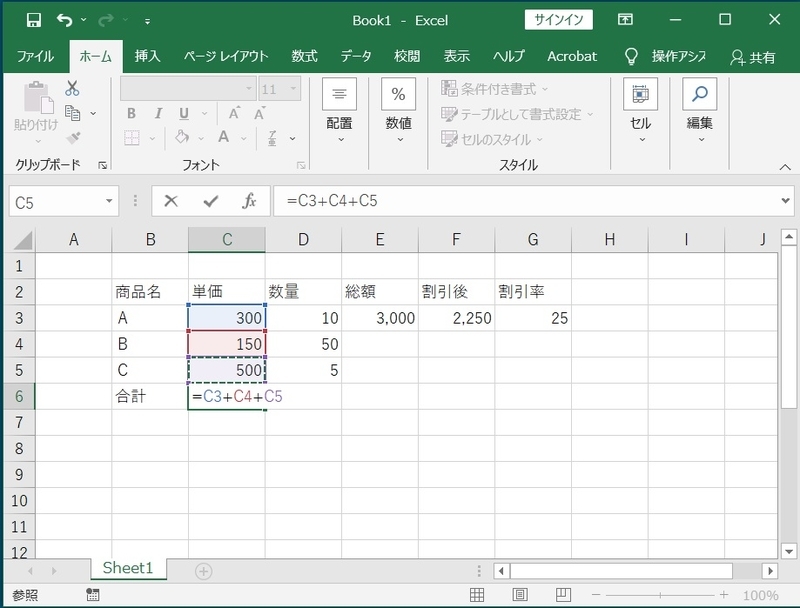Click the Fill Color swatch
The image size is (800, 608).
tap(182, 137)
